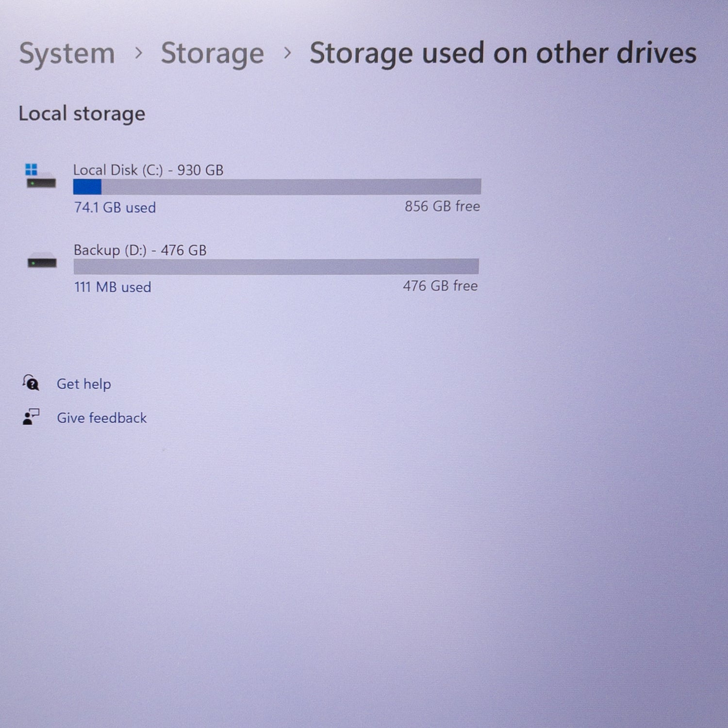
Task: Go back to System breadcrumb
Action: [67, 54]
